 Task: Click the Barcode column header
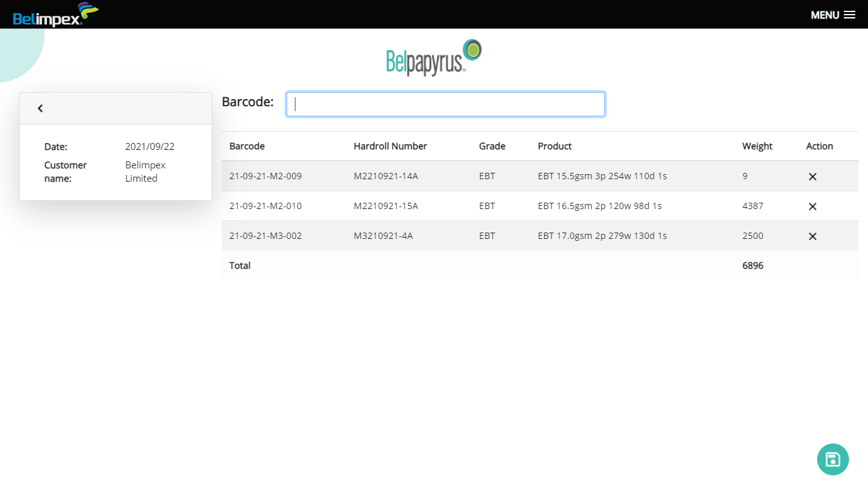247,146
